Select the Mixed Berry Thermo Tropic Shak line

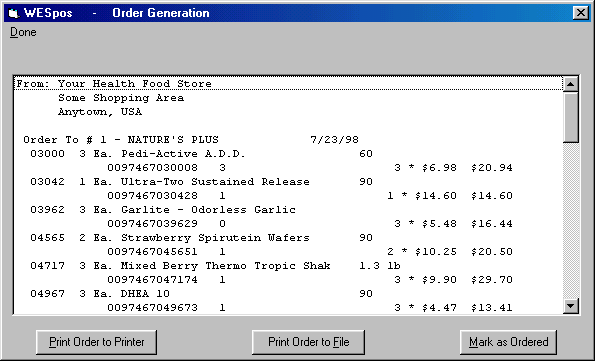pyautogui.click(x=288, y=266)
